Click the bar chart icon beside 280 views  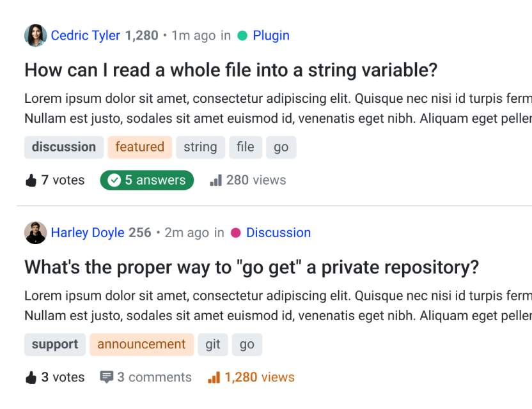[x=215, y=181]
